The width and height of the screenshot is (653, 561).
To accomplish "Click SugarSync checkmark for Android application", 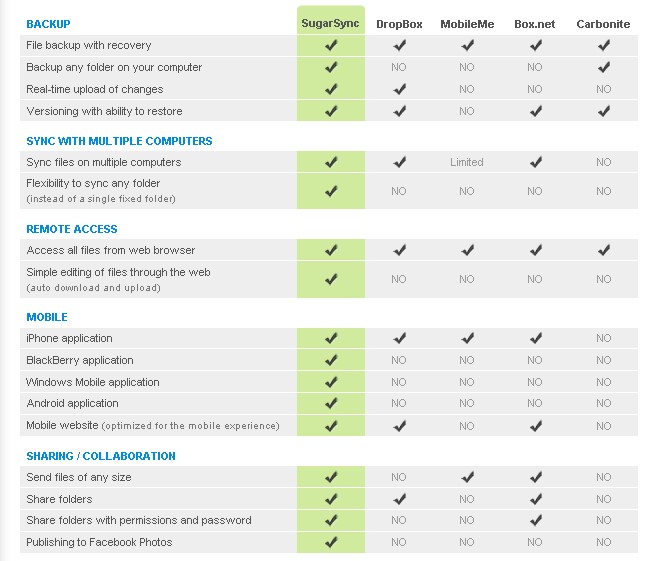I will pyautogui.click(x=331, y=404).
